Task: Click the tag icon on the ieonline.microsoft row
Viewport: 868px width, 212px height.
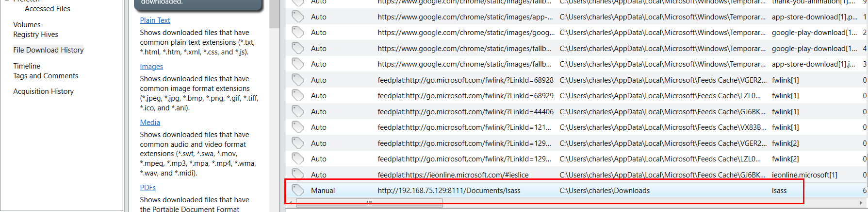Action: (x=298, y=174)
